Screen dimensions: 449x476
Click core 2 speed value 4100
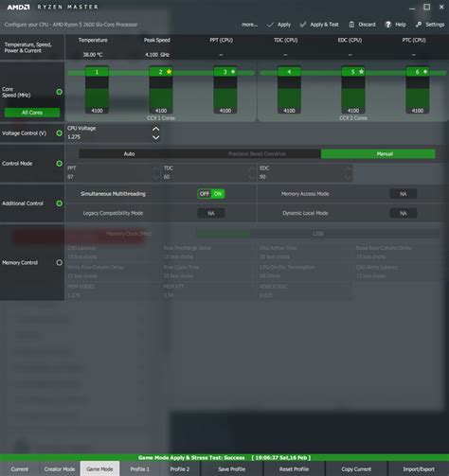pos(161,111)
